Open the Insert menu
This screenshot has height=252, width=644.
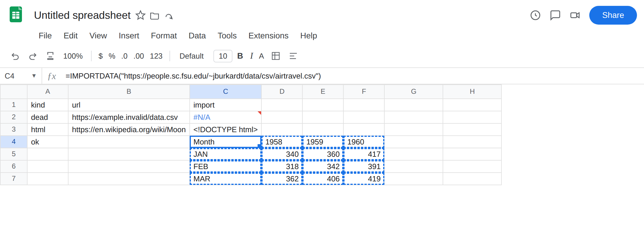click(x=129, y=36)
